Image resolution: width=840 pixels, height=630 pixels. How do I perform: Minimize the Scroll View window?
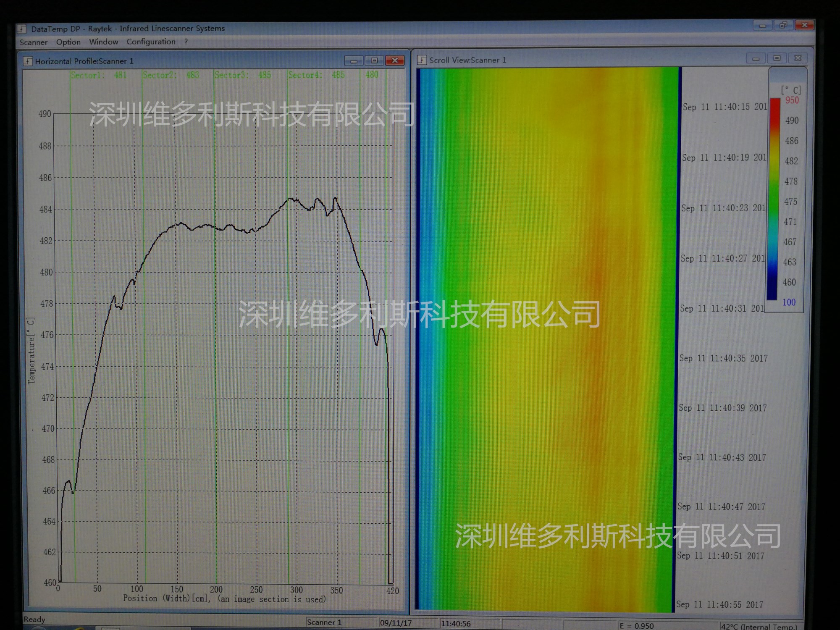click(756, 58)
